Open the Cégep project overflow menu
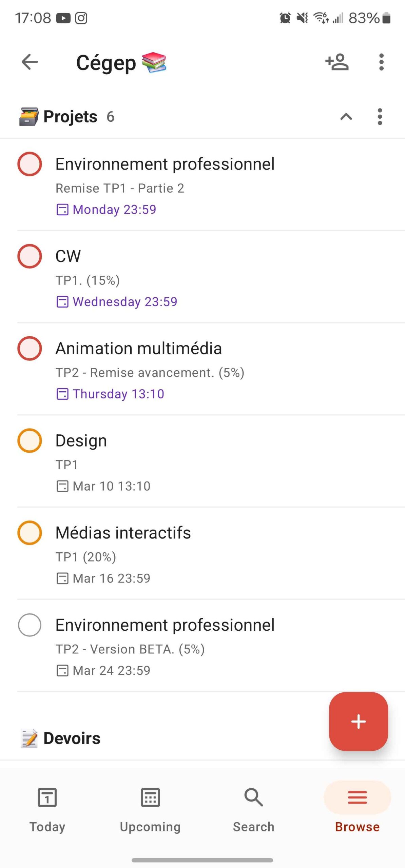 pos(381,62)
